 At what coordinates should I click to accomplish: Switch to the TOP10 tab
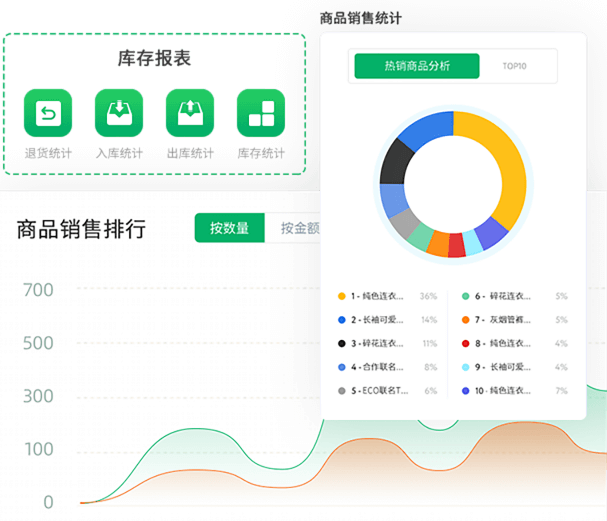(x=515, y=66)
